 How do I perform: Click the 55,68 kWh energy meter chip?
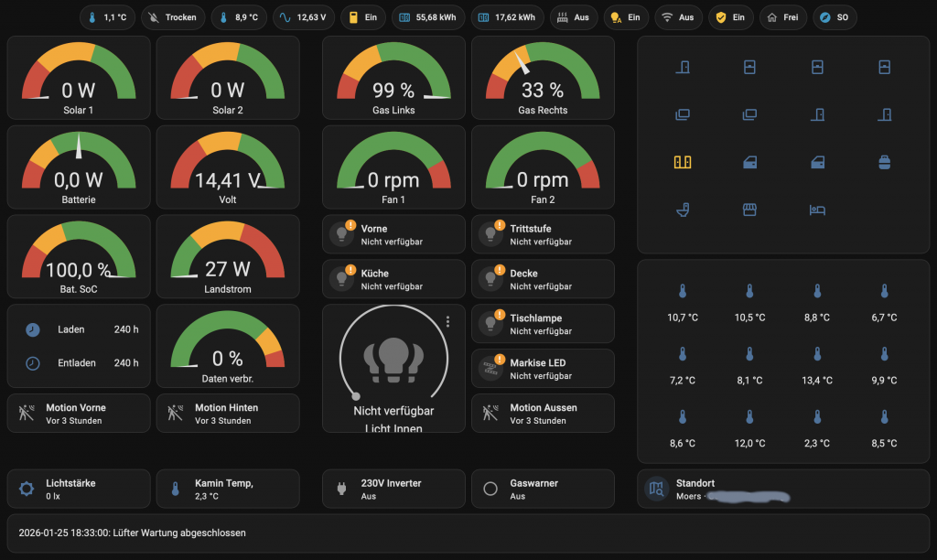coord(427,17)
